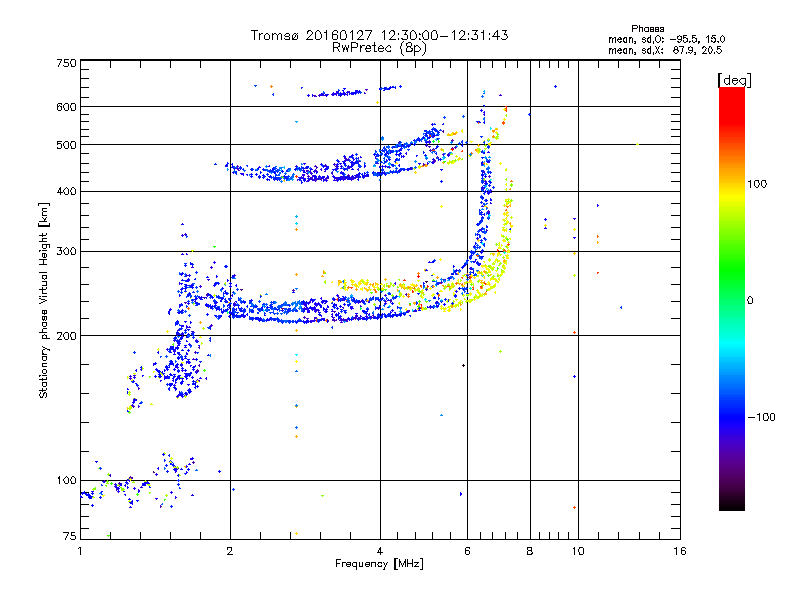Click the y-axis label '500'
Screen dimensions: 800x600
point(66,145)
